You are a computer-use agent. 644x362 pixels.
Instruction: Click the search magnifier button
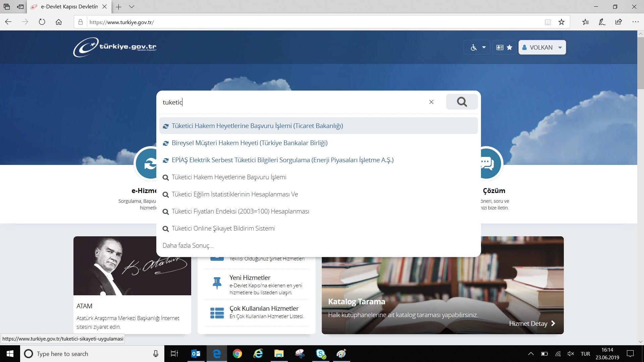click(x=462, y=102)
